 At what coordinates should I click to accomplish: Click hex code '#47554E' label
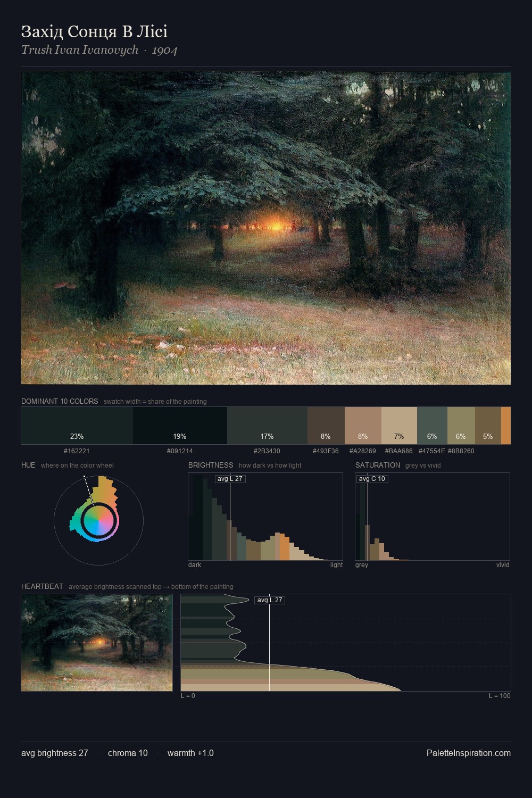432,451
